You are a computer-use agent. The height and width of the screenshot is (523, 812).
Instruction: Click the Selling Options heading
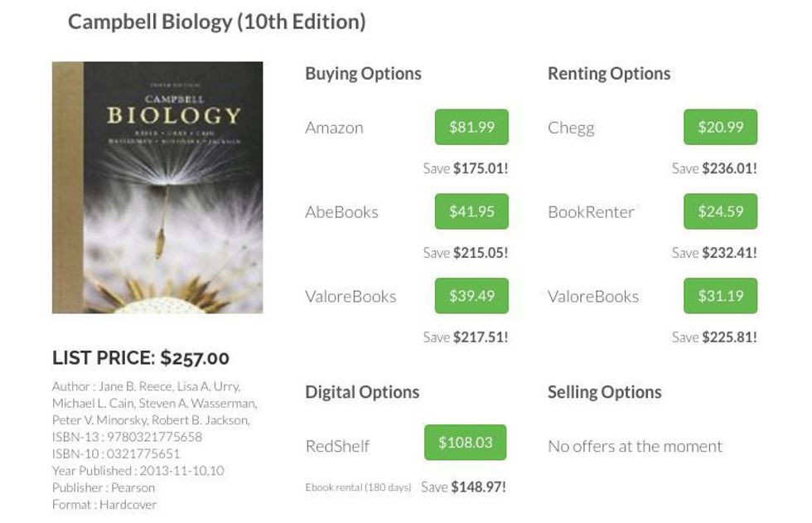pos(604,392)
